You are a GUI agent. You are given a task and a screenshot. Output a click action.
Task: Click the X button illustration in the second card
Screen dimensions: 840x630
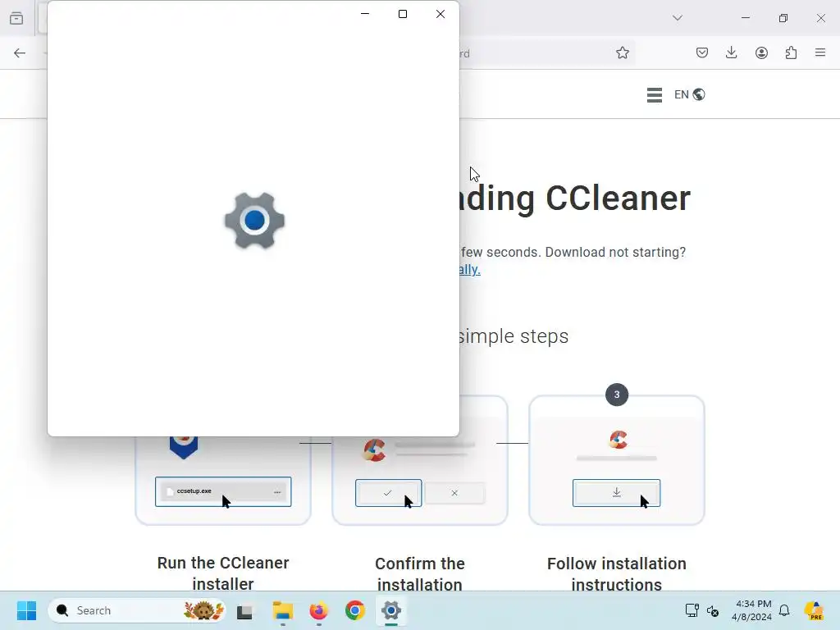click(x=454, y=493)
